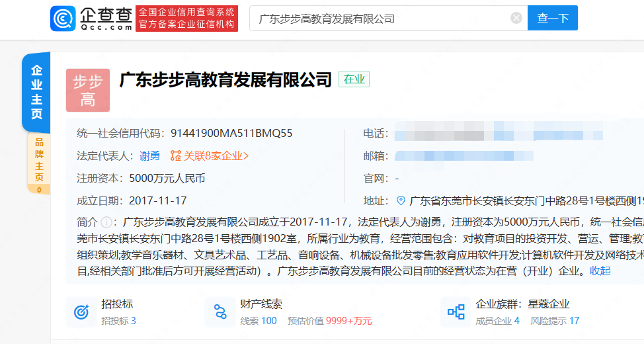Clear the search box with the X icon
Viewport: 644px width, 344px height.
tap(516, 18)
